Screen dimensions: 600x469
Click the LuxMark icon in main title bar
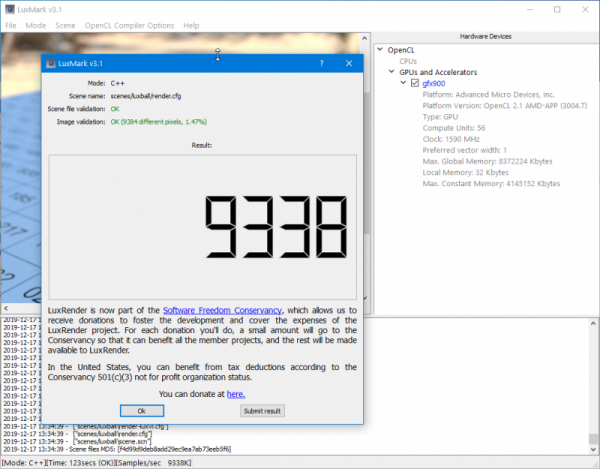pos(8,8)
